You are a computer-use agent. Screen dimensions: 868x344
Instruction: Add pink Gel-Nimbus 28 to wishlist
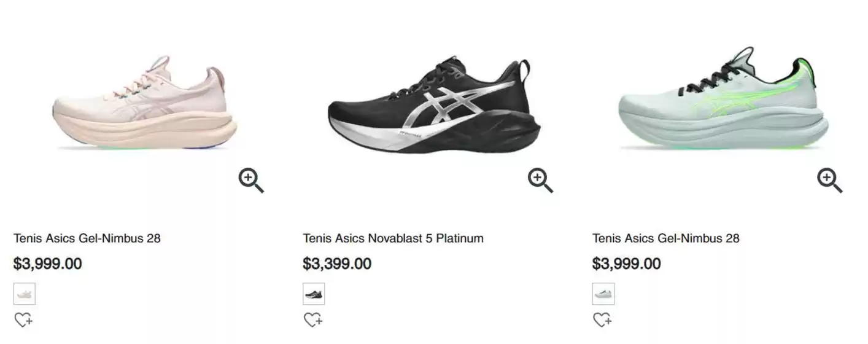point(23,320)
